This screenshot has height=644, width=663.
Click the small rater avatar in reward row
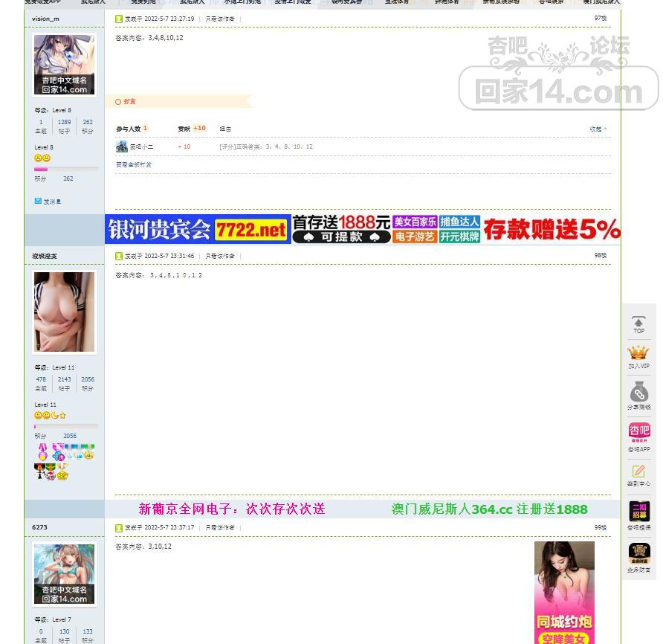[122, 146]
